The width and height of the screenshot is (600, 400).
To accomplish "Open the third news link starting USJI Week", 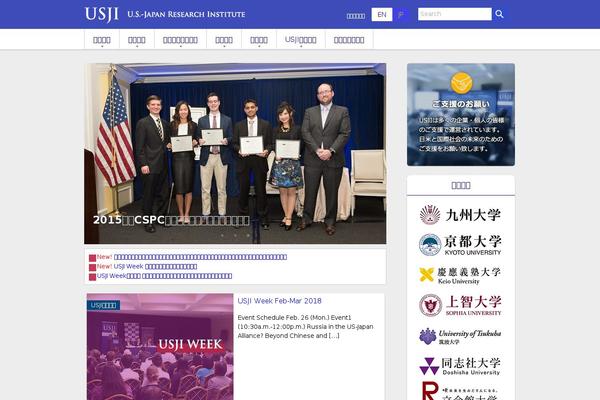I will click(165, 276).
